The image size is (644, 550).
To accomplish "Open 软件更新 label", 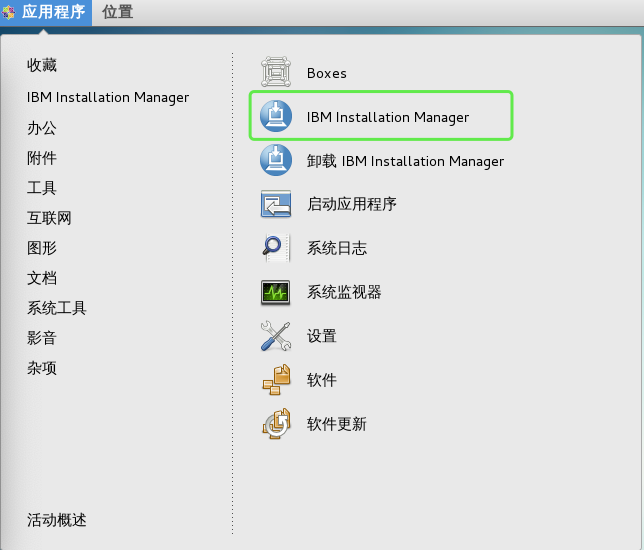I will pos(337,424).
